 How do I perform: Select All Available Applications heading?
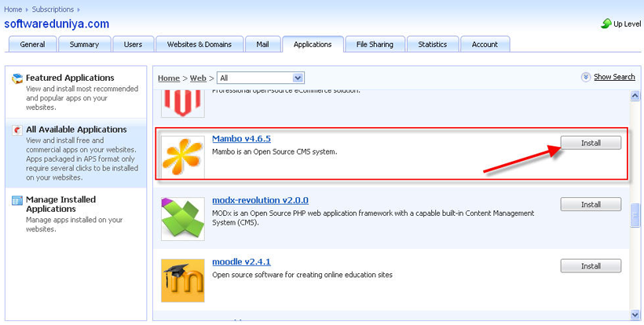point(76,130)
